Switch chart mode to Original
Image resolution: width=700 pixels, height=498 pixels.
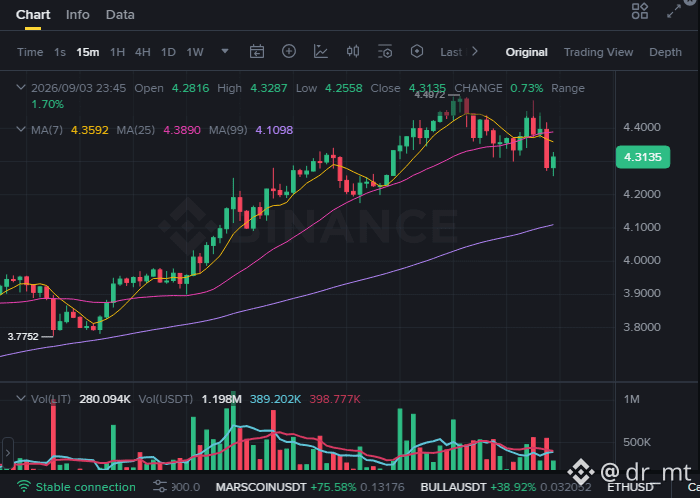tap(526, 52)
